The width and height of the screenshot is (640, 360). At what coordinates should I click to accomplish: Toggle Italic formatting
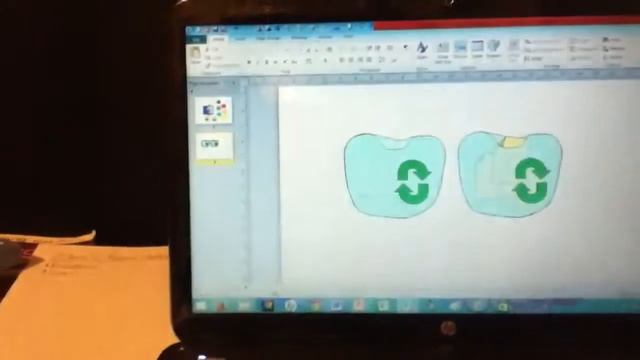coord(258,62)
